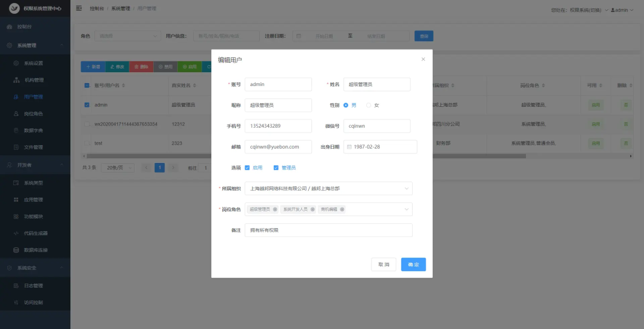Click the calendar icon in 出身日期 field
This screenshot has height=329, width=644.
click(349, 147)
